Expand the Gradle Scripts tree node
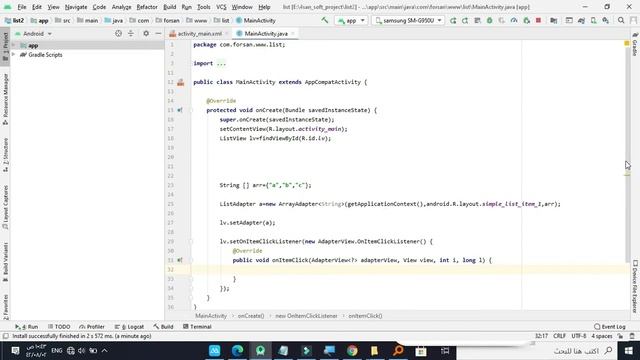This screenshot has width=640, height=360. pos(14,55)
